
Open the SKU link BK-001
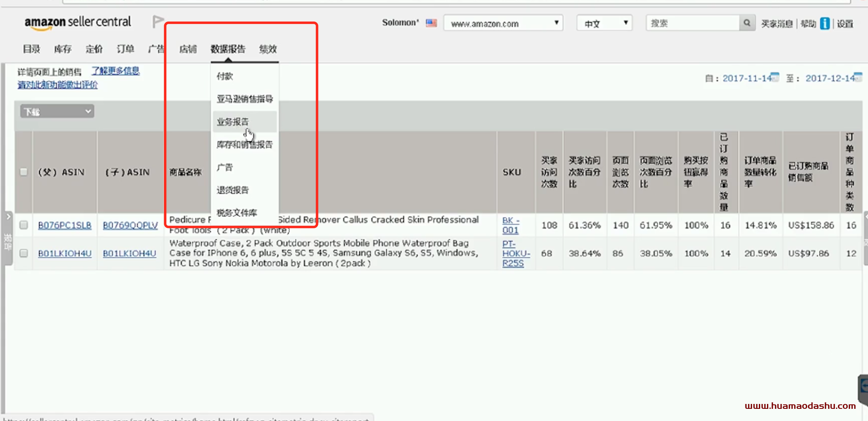tap(511, 225)
